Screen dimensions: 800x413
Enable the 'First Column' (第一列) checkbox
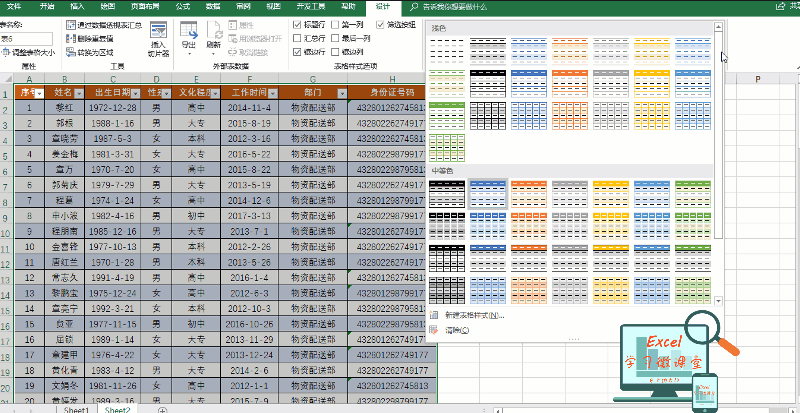click(x=335, y=25)
